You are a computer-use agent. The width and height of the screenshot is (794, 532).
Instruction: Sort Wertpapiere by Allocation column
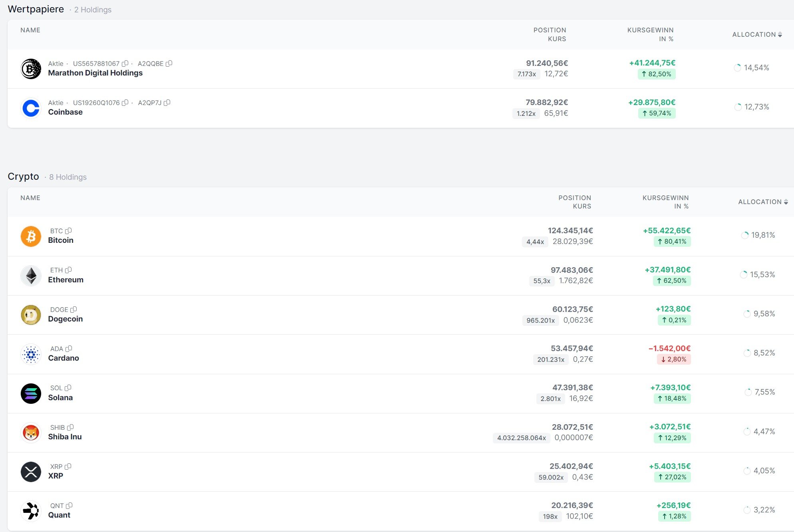pos(756,35)
